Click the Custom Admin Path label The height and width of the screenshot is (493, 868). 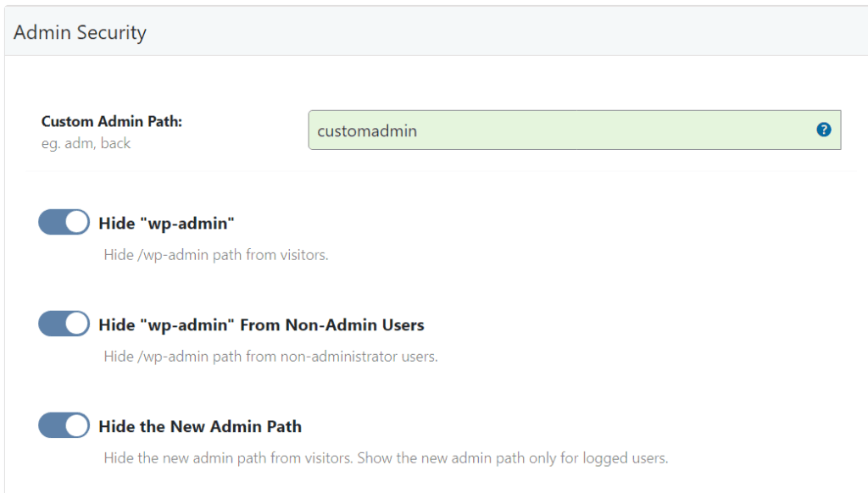(111, 121)
